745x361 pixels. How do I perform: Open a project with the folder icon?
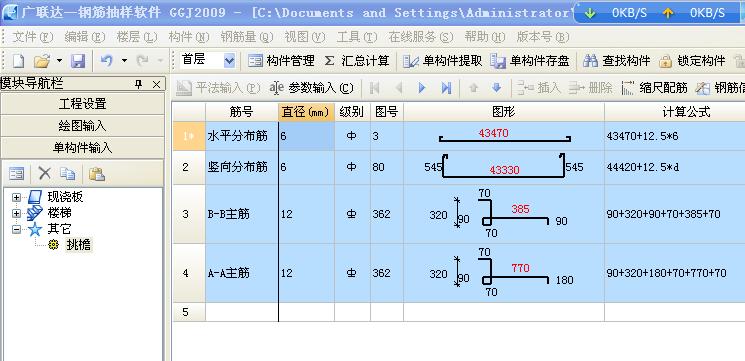coord(42,61)
